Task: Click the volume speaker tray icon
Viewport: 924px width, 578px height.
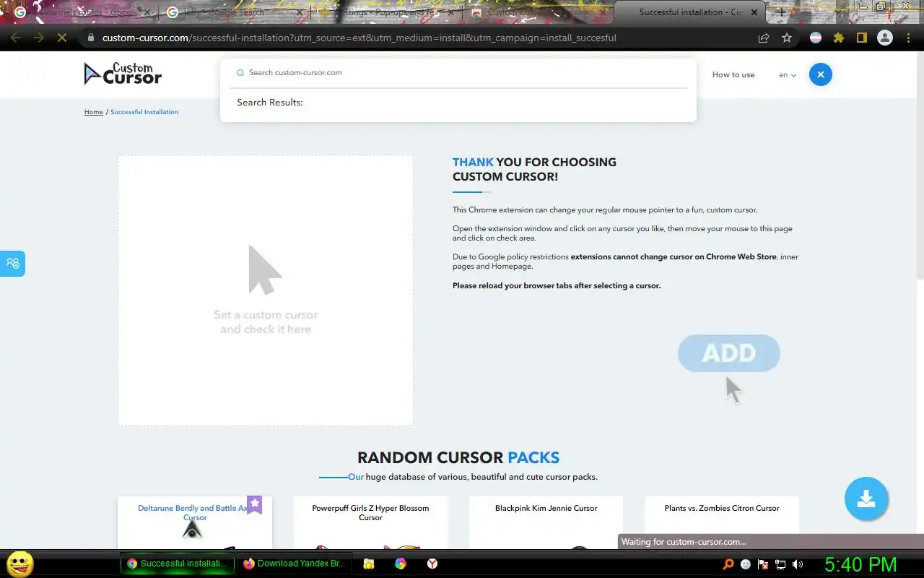Action: (798, 564)
